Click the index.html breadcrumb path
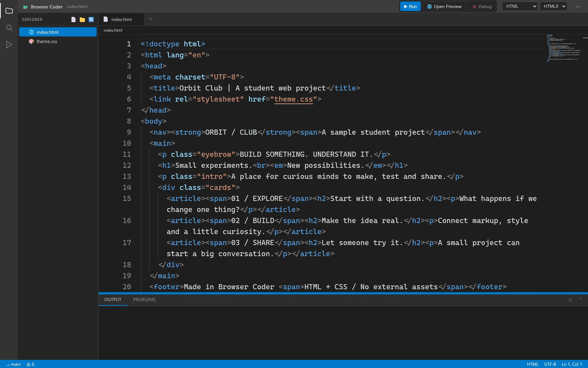588x368 pixels. coord(113,30)
